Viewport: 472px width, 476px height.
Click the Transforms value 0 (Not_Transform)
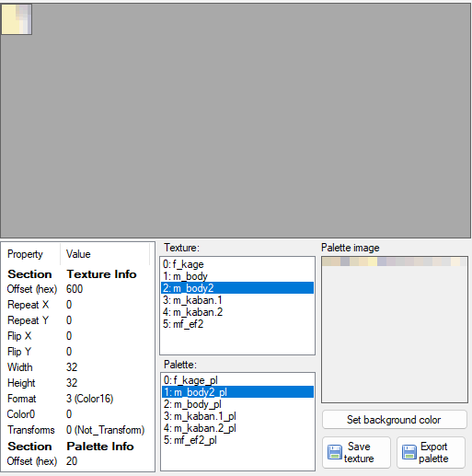tap(105, 430)
